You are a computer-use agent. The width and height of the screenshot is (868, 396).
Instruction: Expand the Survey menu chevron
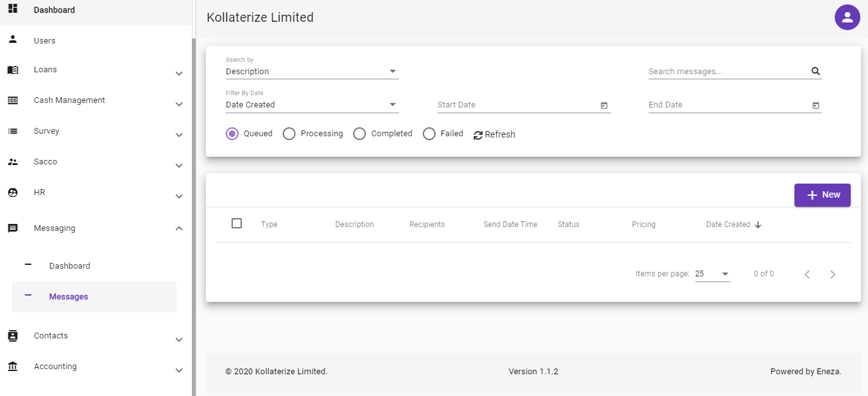(179, 135)
